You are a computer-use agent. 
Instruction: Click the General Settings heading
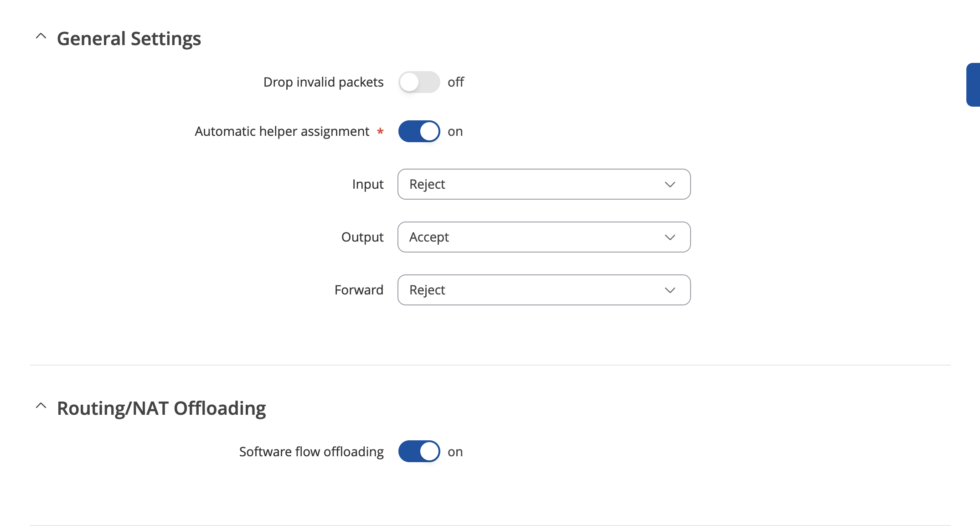click(129, 39)
